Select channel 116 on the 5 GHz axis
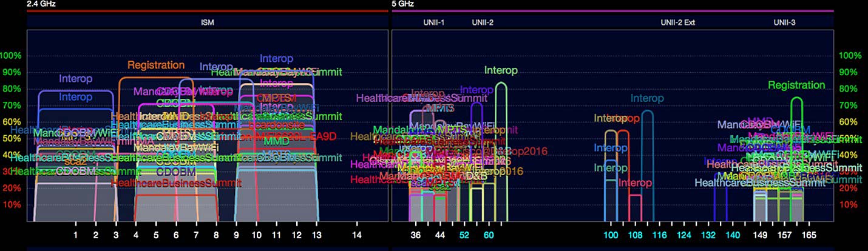The height and width of the screenshot is (251, 868). [659, 234]
